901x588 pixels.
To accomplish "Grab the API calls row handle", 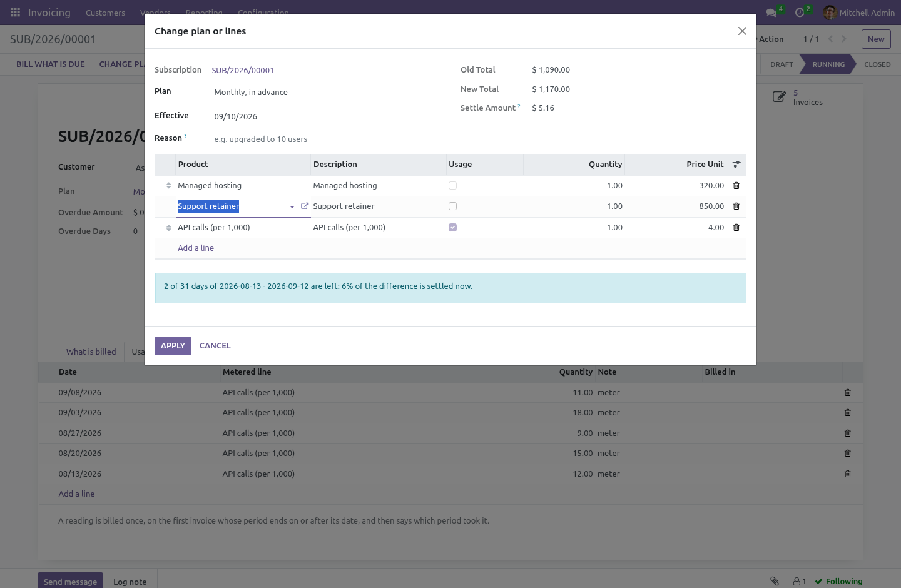I will coord(168,228).
